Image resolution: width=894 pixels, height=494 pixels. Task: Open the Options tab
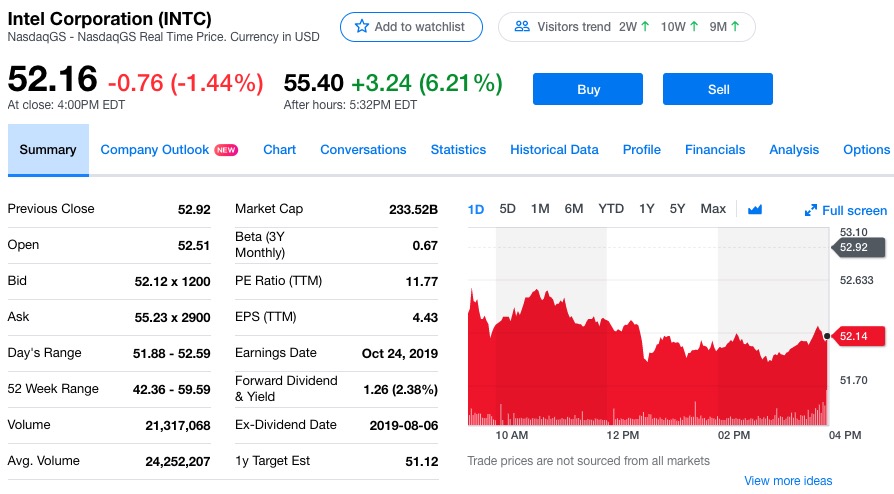(x=866, y=149)
